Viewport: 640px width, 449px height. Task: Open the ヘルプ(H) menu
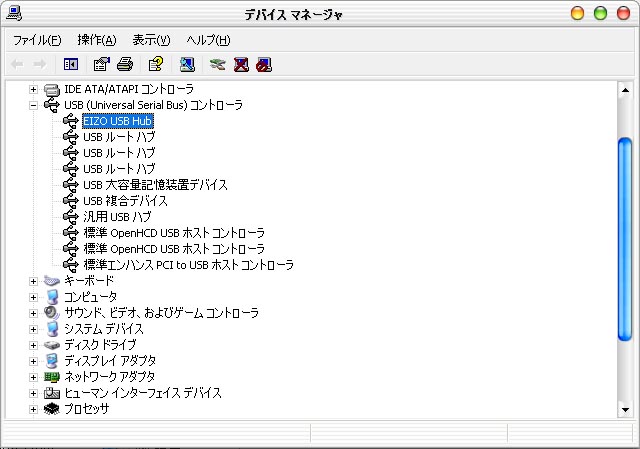click(208, 40)
